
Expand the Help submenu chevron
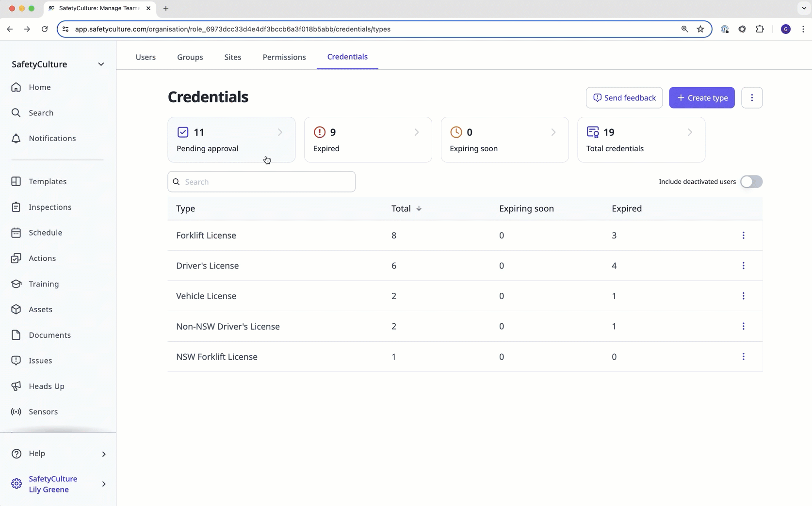point(103,454)
